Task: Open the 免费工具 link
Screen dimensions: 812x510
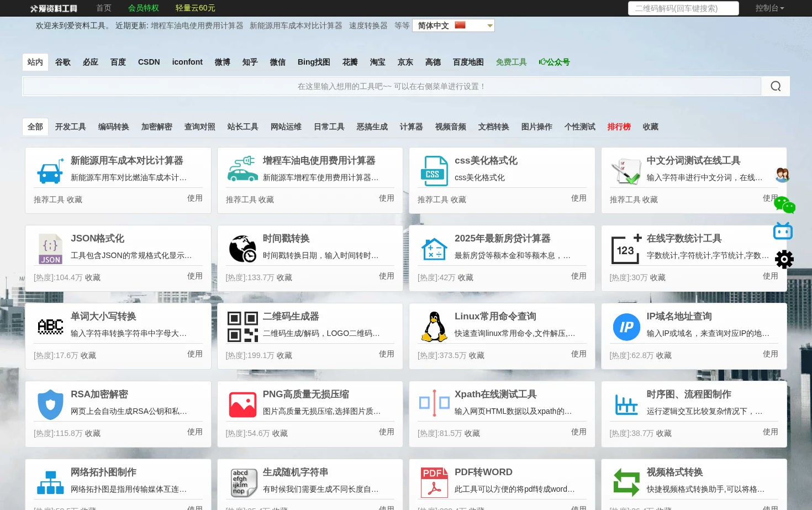Action: click(x=512, y=62)
